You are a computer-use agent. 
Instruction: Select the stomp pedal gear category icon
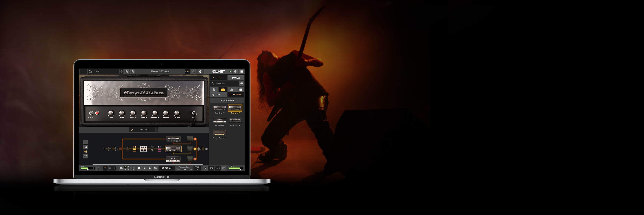pos(214,89)
